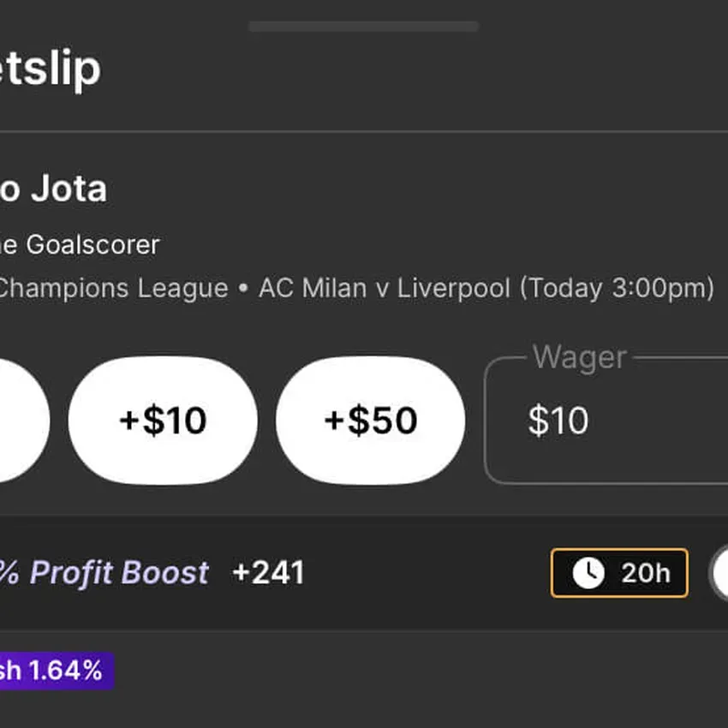Click the clock icon in the timer badge
Screen dimensions: 728x728
click(588, 573)
